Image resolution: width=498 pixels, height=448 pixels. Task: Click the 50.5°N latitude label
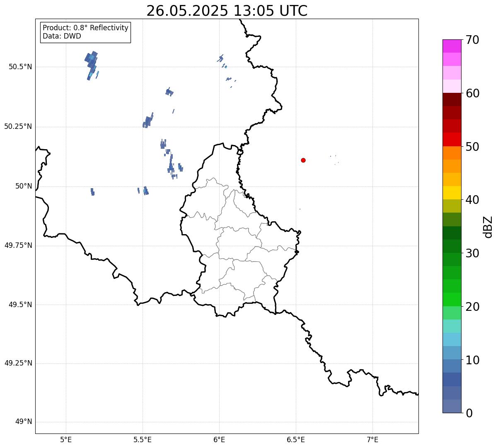[x=20, y=67]
